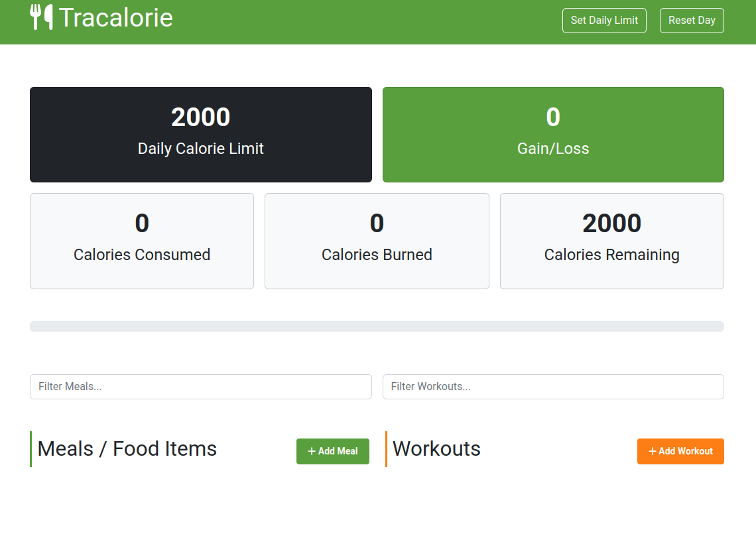The height and width of the screenshot is (538, 756).
Task: Reset the day with Reset Day button
Action: tap(692, 21)
